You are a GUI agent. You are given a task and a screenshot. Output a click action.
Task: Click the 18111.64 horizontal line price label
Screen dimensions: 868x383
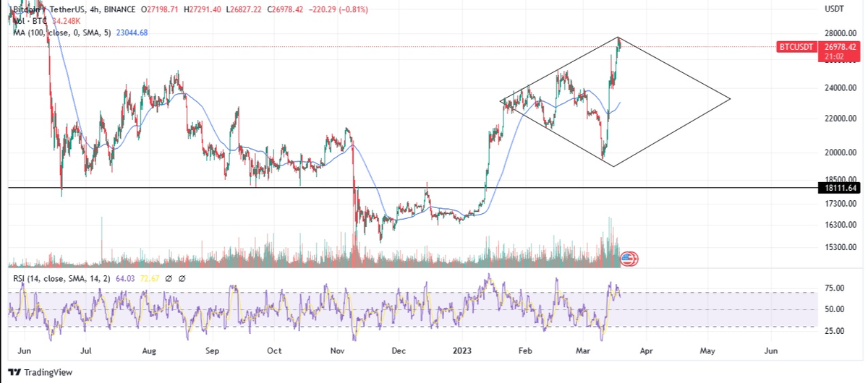[841, 188]
